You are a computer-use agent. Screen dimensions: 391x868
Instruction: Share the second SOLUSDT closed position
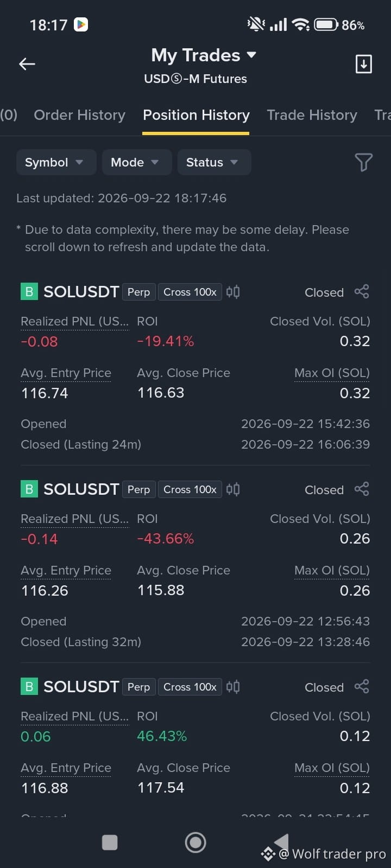pos(362,489)
